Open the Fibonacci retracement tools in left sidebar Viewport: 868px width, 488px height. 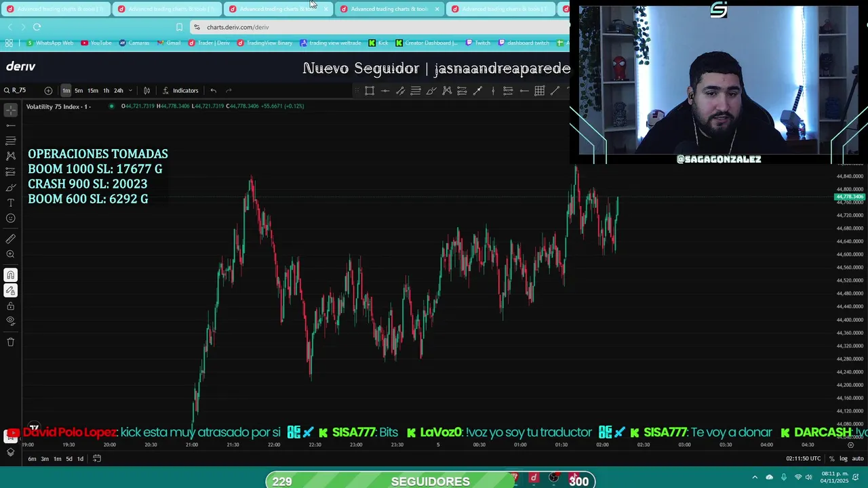click(x=10, y=140)
